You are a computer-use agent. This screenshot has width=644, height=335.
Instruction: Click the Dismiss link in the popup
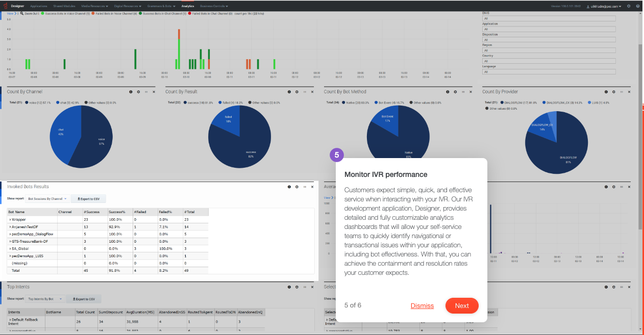[x=422, y=306]
